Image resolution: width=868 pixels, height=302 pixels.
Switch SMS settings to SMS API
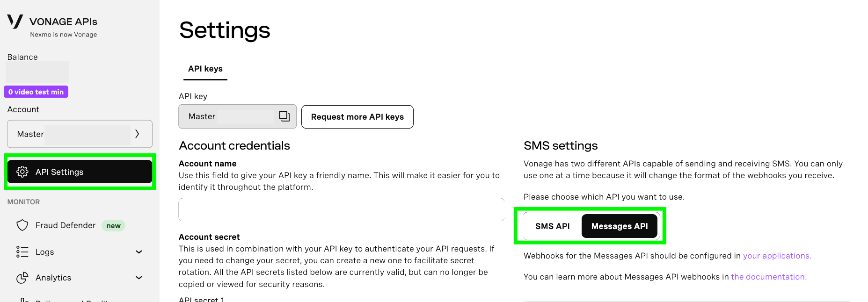tap(552, 226)
